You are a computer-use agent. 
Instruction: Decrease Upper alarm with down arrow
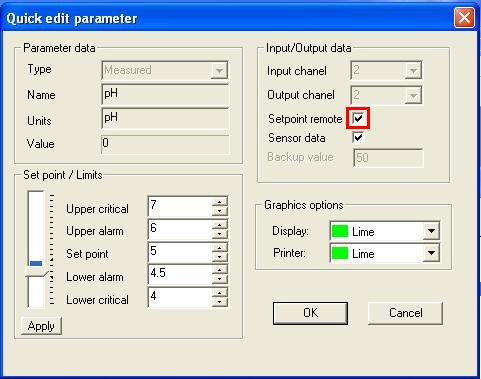[220, 234]
